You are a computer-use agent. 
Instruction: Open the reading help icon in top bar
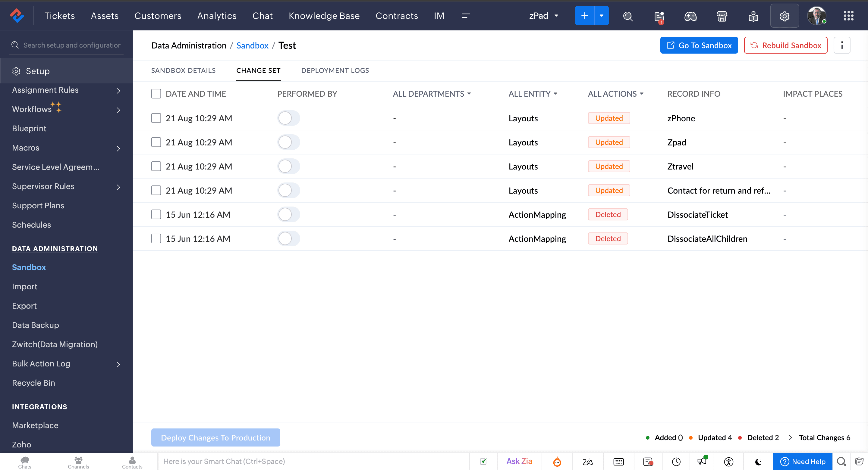(x=753, y=16)
